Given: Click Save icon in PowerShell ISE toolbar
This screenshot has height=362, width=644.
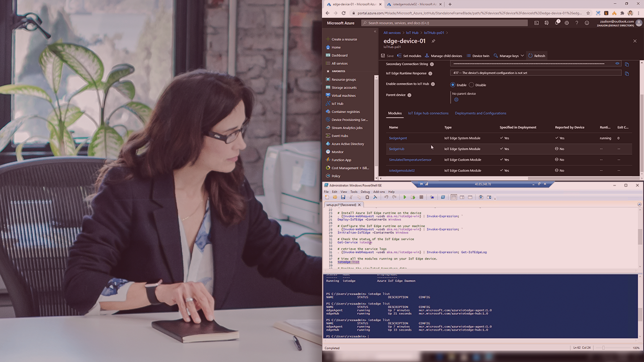Looking at the screenshot, I should tap(343, 198).
